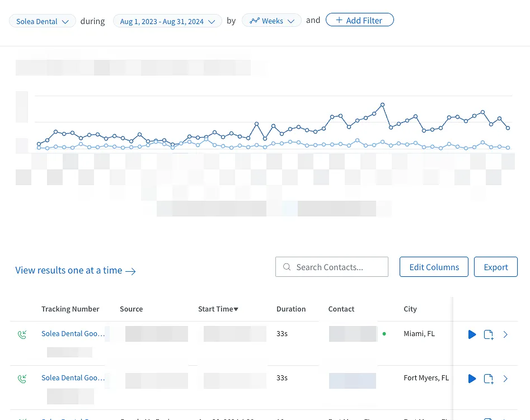Image resolution: width=530 pixels, height=420 pixels.
Task: Expand the Weeks grouping dropdown
Action: click(x=272, y=21)
